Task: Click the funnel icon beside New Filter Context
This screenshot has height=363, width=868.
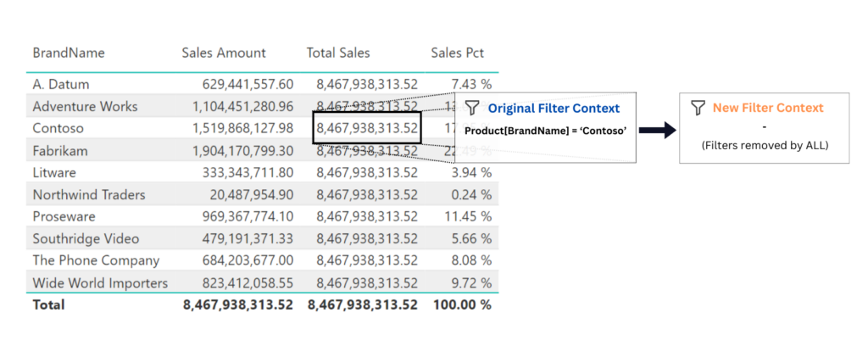Action: coord(698,108)
